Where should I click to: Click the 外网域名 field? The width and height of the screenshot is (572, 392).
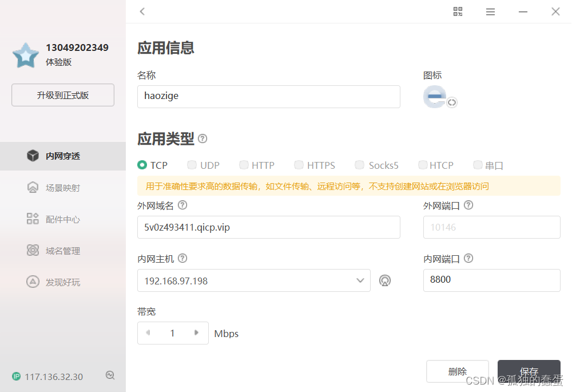pyautogui.click(x=268, y=227)
